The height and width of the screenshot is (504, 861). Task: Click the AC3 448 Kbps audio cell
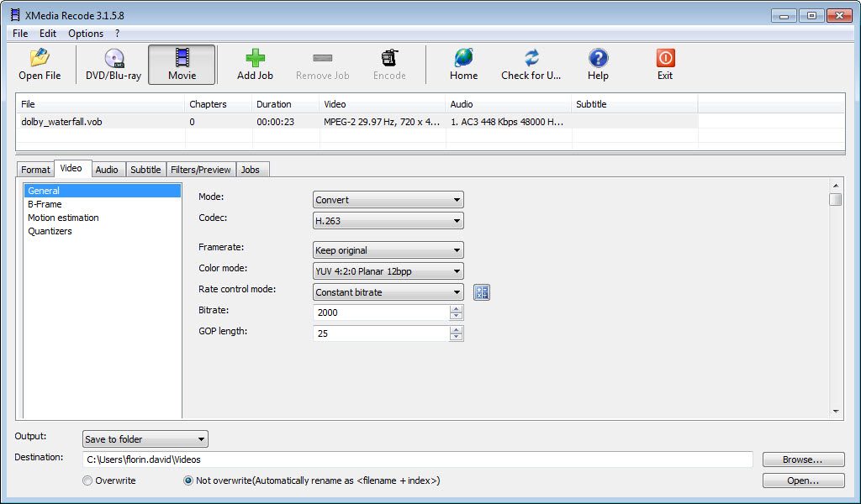pos(507,122)
